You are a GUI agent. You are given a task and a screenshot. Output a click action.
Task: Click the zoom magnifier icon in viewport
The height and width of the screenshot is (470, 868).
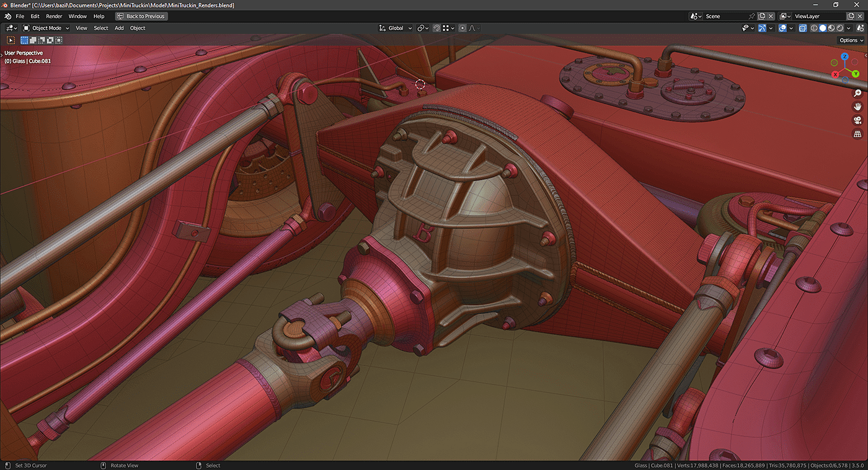click(857, 93)
